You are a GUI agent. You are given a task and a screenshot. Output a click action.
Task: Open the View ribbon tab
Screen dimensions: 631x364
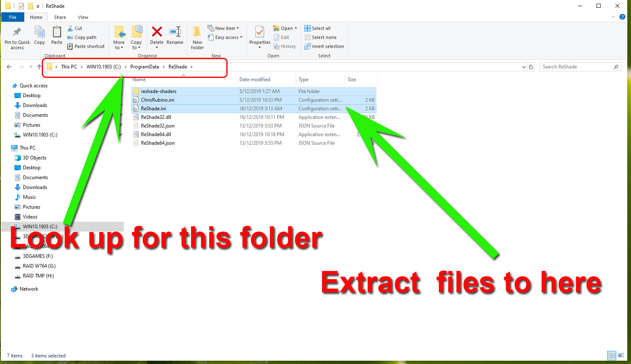click(x=83, y=17)
